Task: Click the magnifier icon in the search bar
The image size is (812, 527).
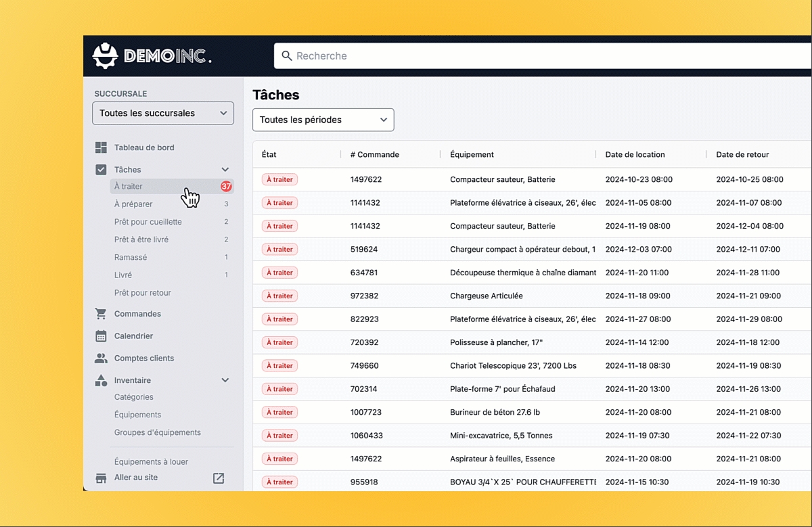Action: click(287, 56)
